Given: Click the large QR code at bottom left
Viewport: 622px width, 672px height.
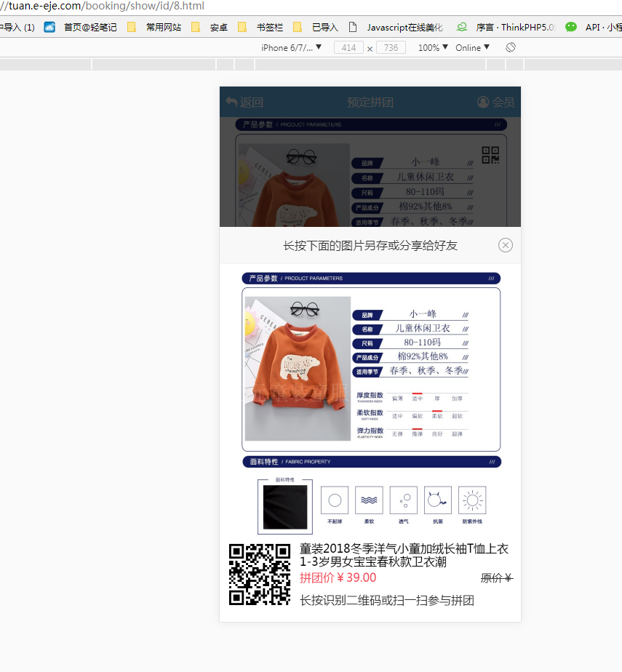Looking at the screenshot, I should 260,575.
